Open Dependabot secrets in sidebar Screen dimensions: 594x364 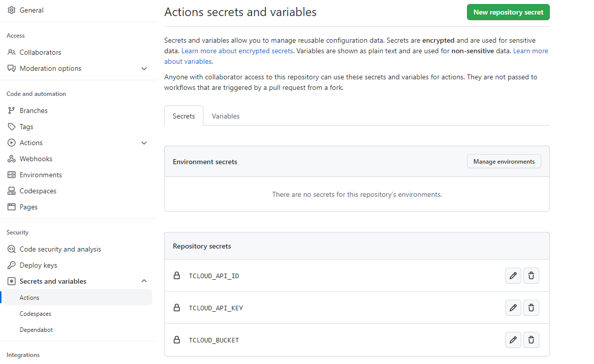[36, 330]
